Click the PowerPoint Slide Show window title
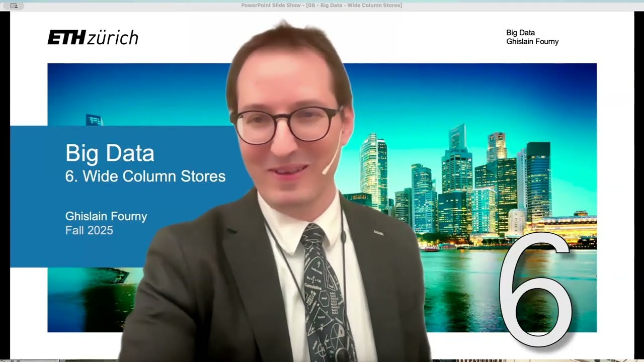 tap(321, 6)
